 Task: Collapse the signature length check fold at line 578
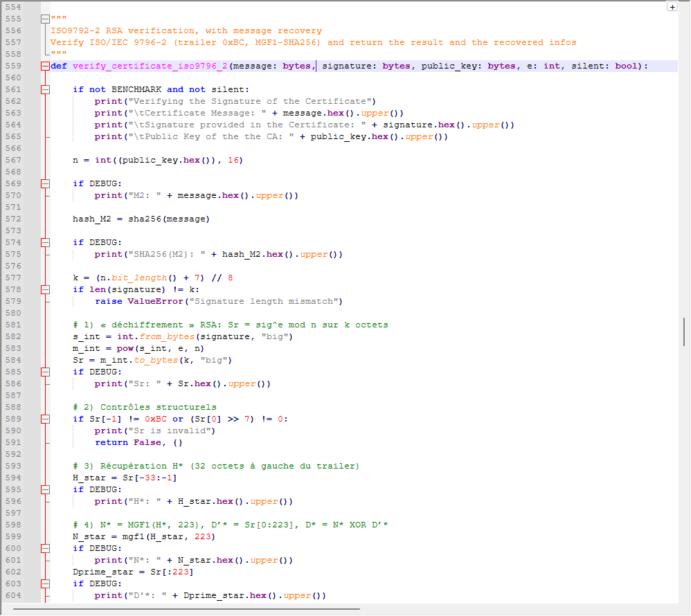click(45, 289)
